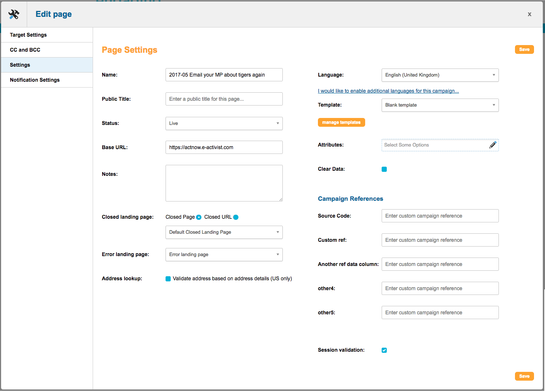Select the Closed URL radio button
Image resolution: width=545 pixels, height=392 pixels.
click(x=236, y=217)
